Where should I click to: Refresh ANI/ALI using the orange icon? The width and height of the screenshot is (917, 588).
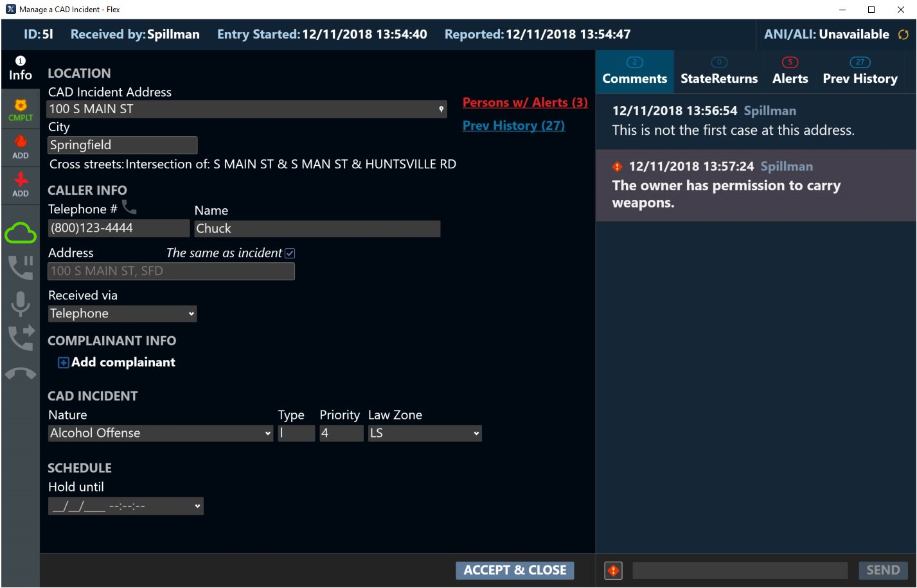tap(904, 35)
